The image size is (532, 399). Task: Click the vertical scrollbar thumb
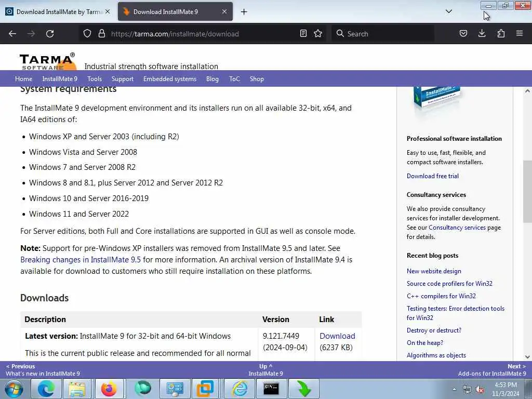527,192
